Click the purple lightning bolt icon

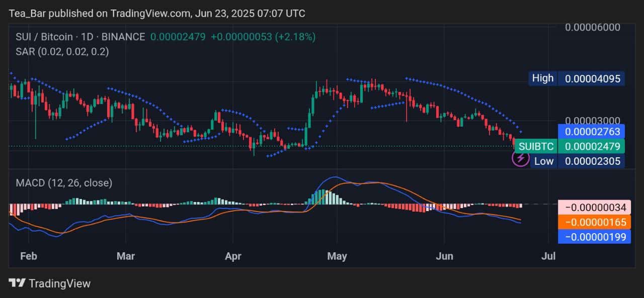(x=520, y=159)
